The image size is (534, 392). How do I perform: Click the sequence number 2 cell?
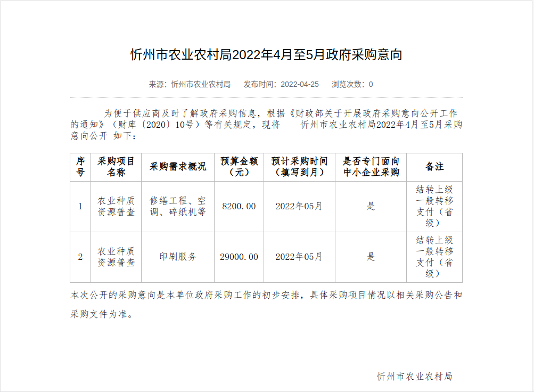coord(80,257)
